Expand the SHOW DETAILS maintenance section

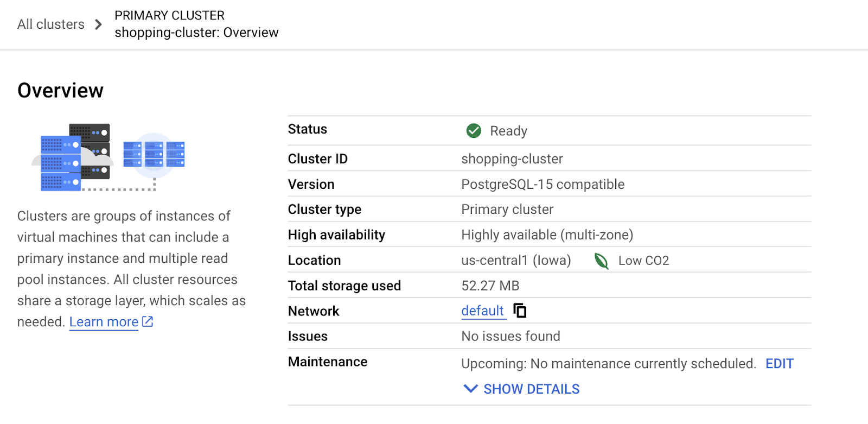531,389
